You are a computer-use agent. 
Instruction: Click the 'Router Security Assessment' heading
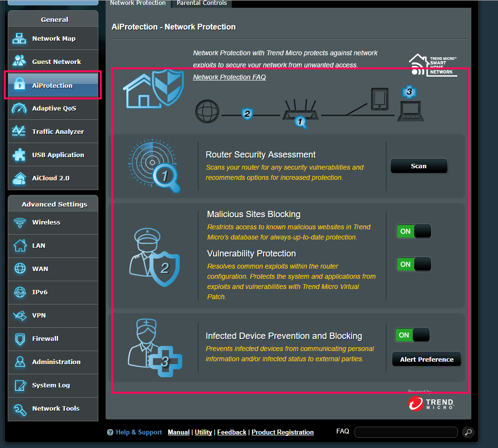pos(261,155)
